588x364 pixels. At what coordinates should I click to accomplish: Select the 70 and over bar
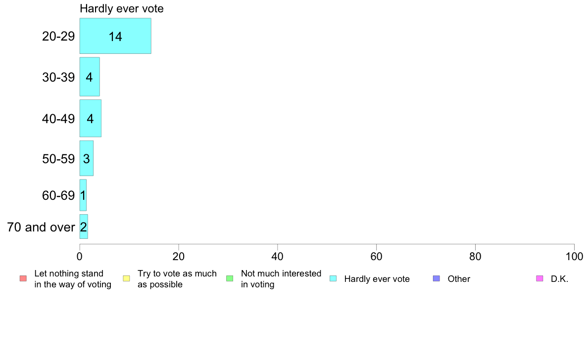point(84,227)
